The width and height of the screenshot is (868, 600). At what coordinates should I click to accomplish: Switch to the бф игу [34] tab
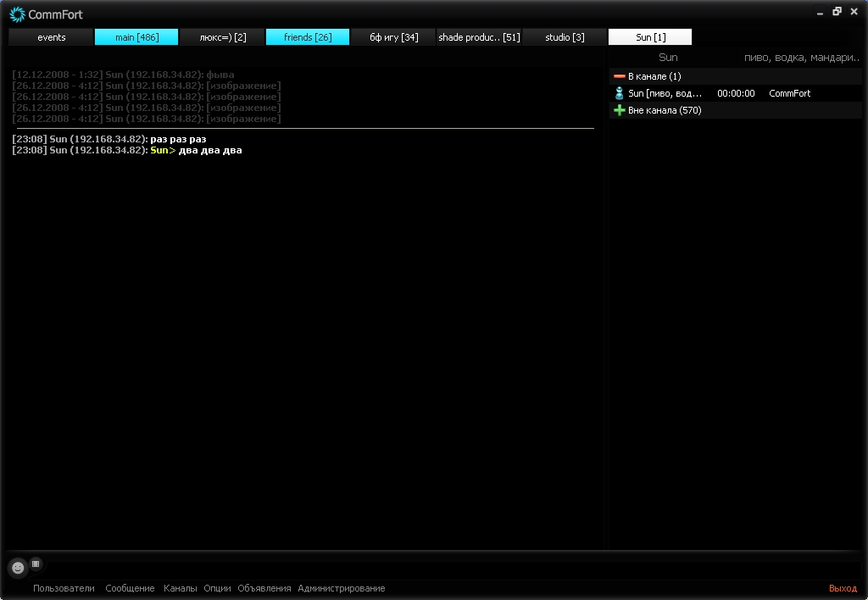(393, 37)
